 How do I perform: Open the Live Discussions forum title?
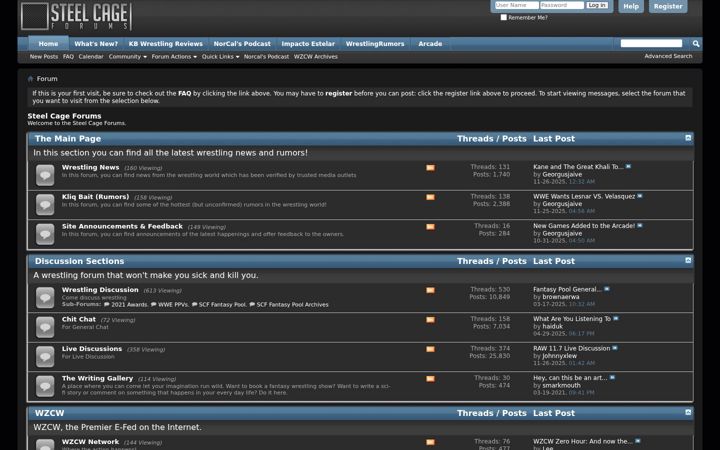[92, 349]
